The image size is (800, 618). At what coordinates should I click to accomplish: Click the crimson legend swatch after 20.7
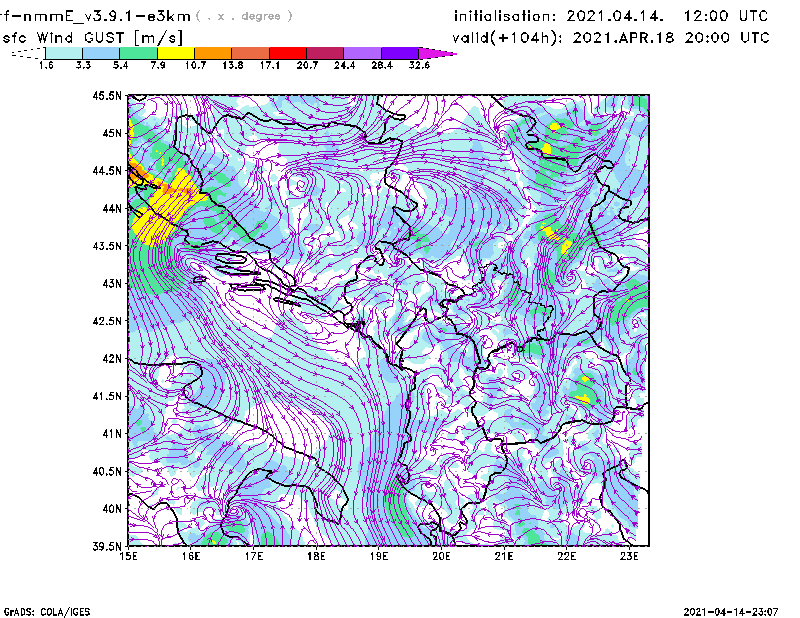coord(325,53)
